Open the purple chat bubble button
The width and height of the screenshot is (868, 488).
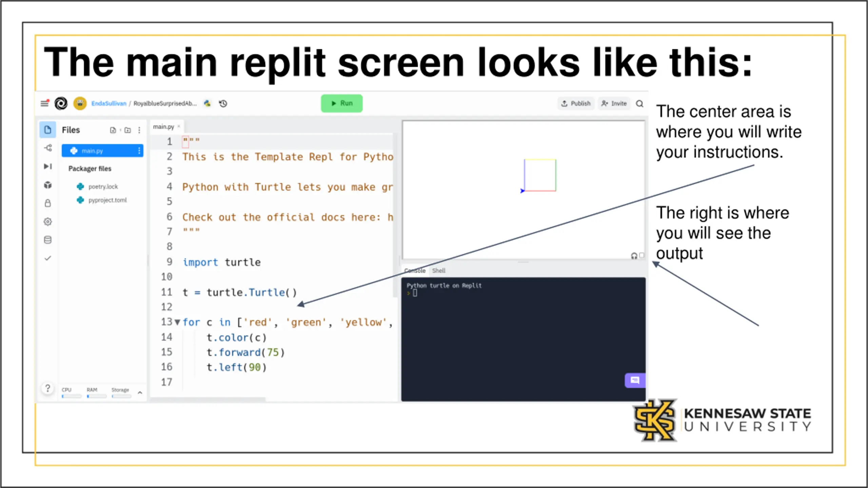coord(635,381)
